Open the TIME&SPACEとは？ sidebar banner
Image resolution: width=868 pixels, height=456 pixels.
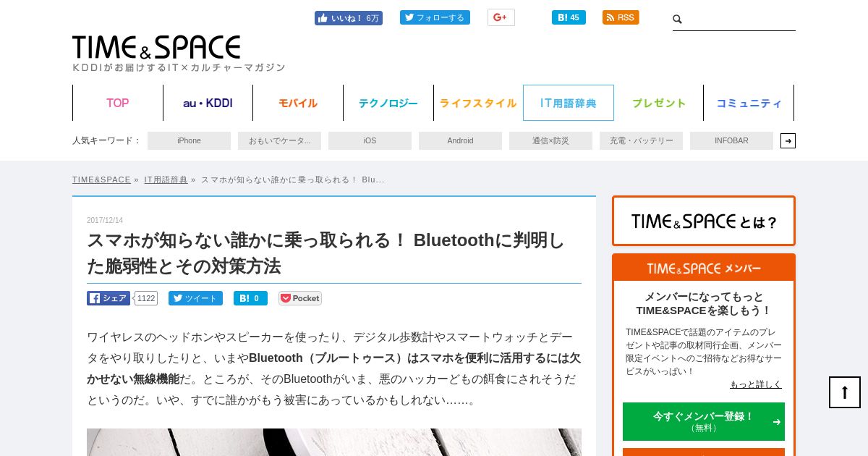click(704, 221)
